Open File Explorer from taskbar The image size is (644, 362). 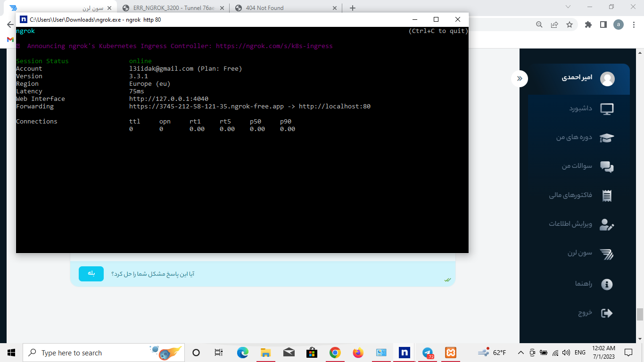point(265,353)
